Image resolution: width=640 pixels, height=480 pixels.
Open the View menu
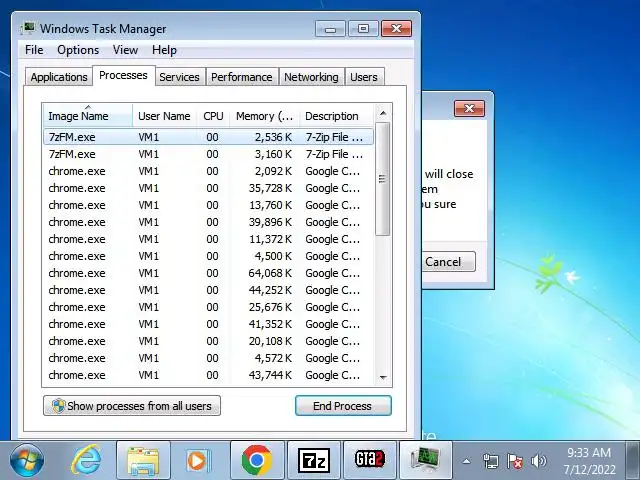[x=125, y=50]
